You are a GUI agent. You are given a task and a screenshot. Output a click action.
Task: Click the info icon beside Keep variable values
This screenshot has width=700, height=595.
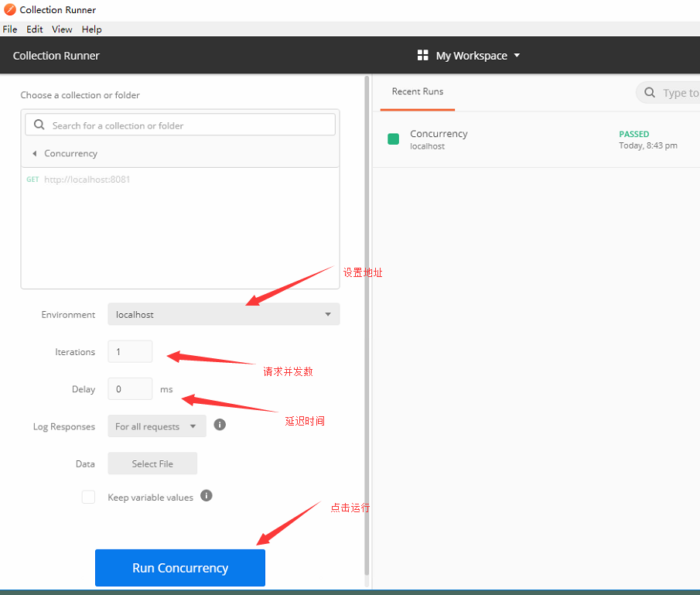(x=207, y=496)
